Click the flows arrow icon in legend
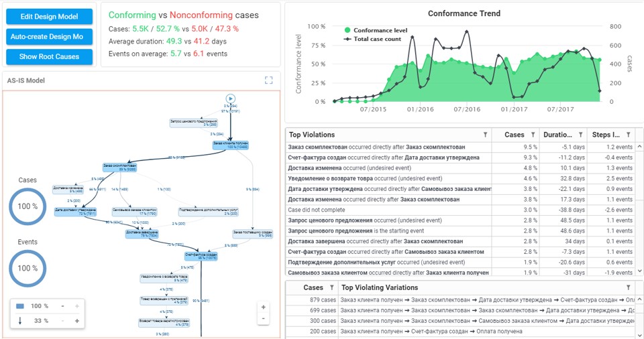644x339 pixels. 19,321
